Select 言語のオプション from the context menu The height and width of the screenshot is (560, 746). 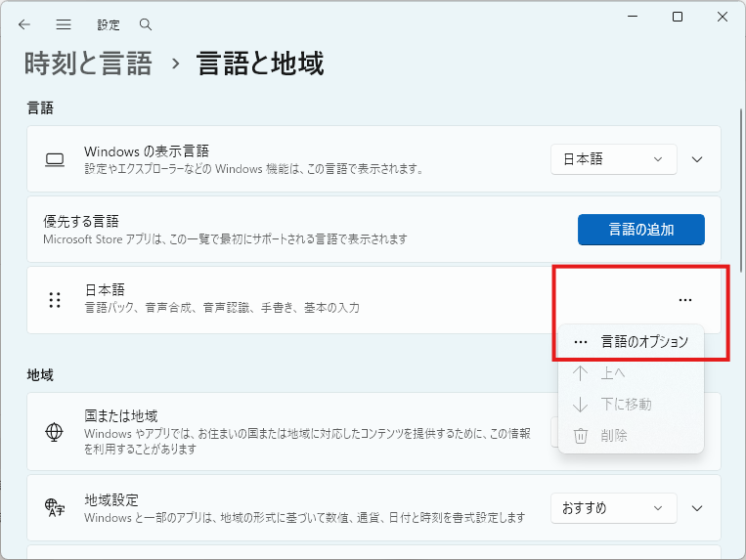click(x=631, y=341)
